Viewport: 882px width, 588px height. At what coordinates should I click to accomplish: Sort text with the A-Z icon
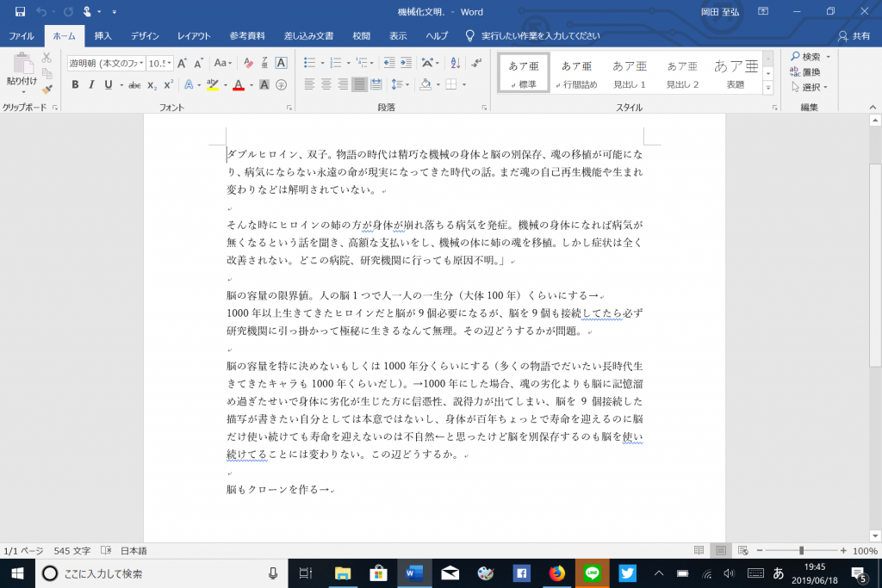point(456,63)
